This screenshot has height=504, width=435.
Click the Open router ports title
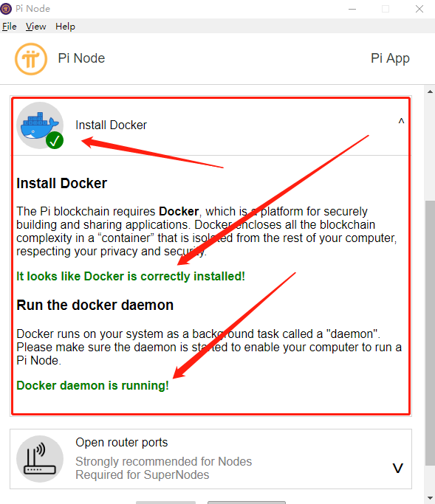(122, 443)
